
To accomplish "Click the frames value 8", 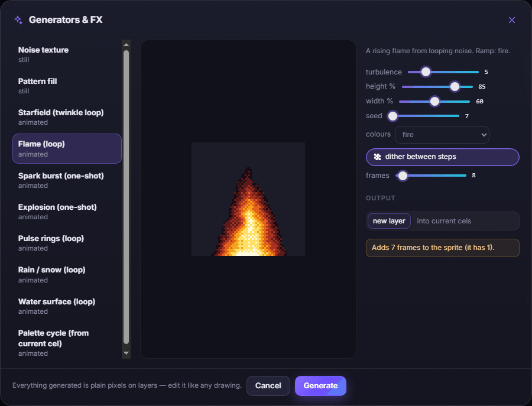I will click(473, 176).
